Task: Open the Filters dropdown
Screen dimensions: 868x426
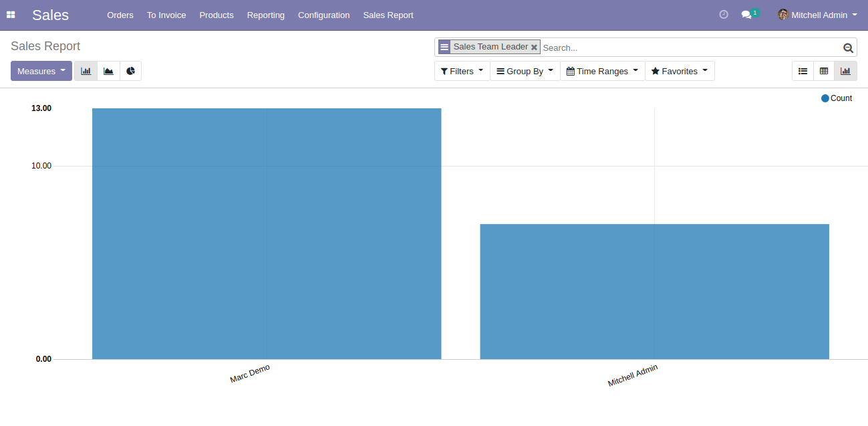Action: click(x=462, y=71)
